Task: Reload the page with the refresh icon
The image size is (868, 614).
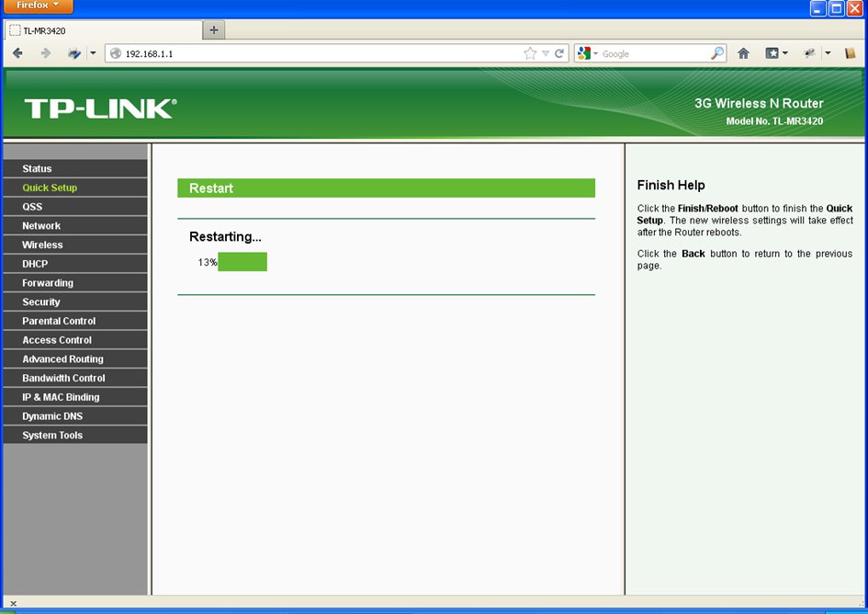Action: click(559, 53)
